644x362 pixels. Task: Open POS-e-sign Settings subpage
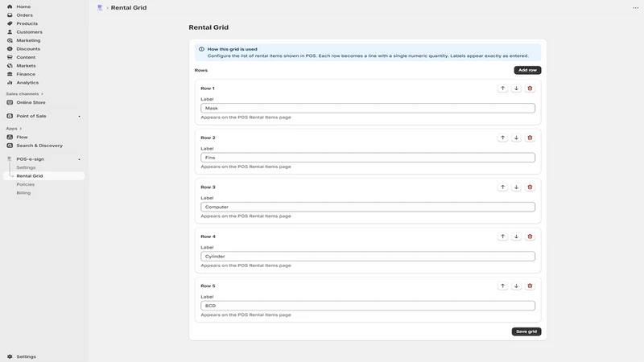(x=26, y=167)
